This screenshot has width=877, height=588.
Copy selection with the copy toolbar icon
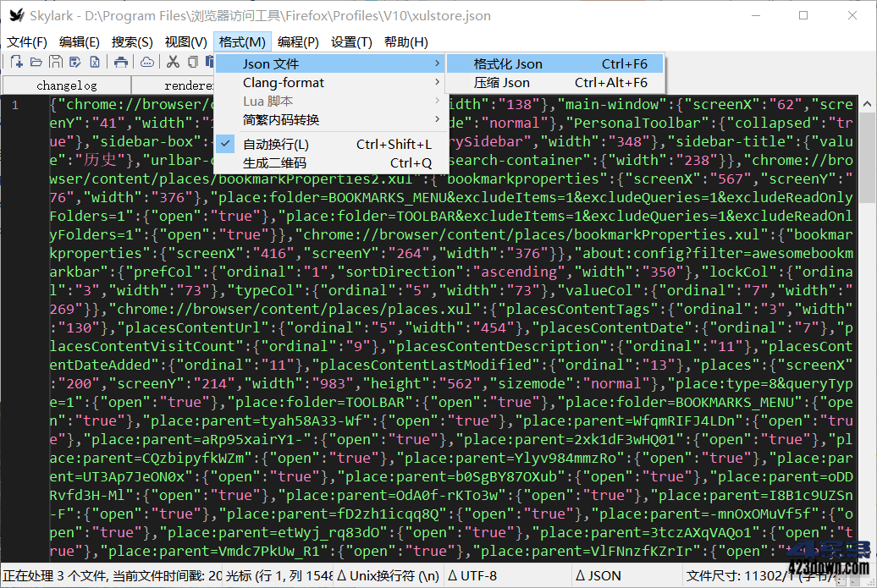point(193,61)
